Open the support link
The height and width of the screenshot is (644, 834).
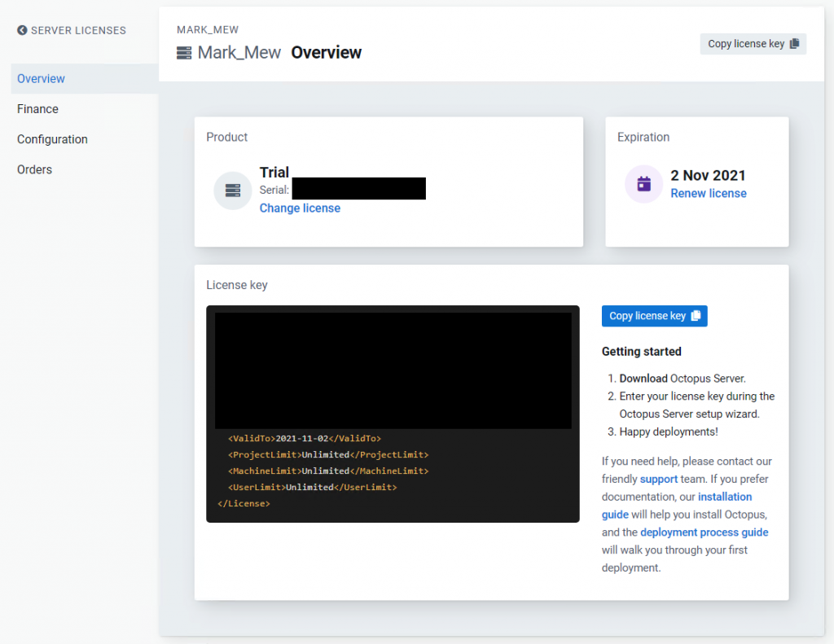point(658,480)
